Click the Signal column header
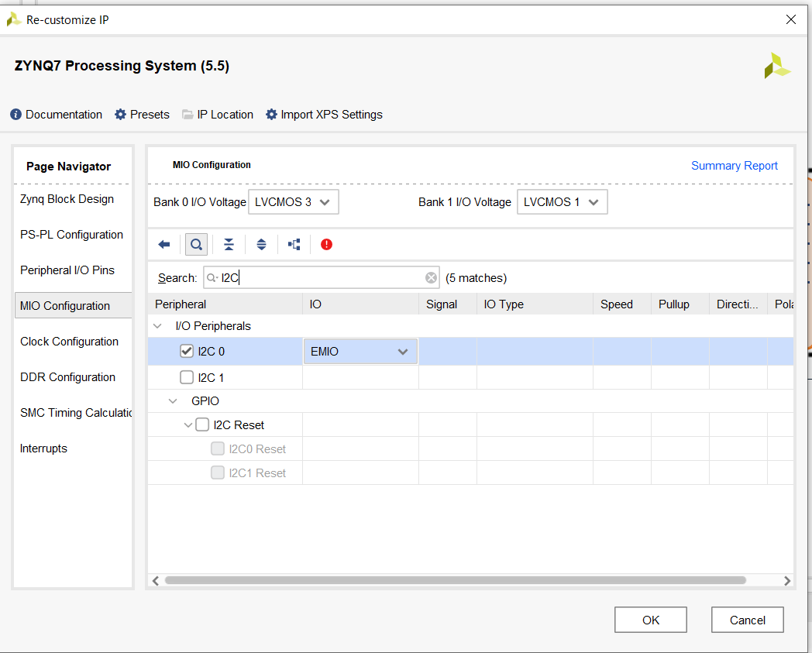This screenshot has width=812, height=653. point(448,304)
